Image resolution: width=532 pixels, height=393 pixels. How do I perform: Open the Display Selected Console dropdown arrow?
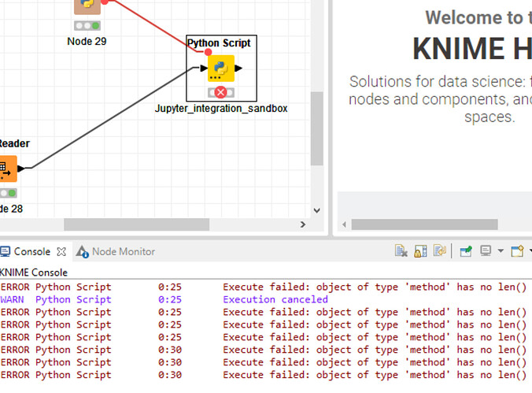coord(501,251)
